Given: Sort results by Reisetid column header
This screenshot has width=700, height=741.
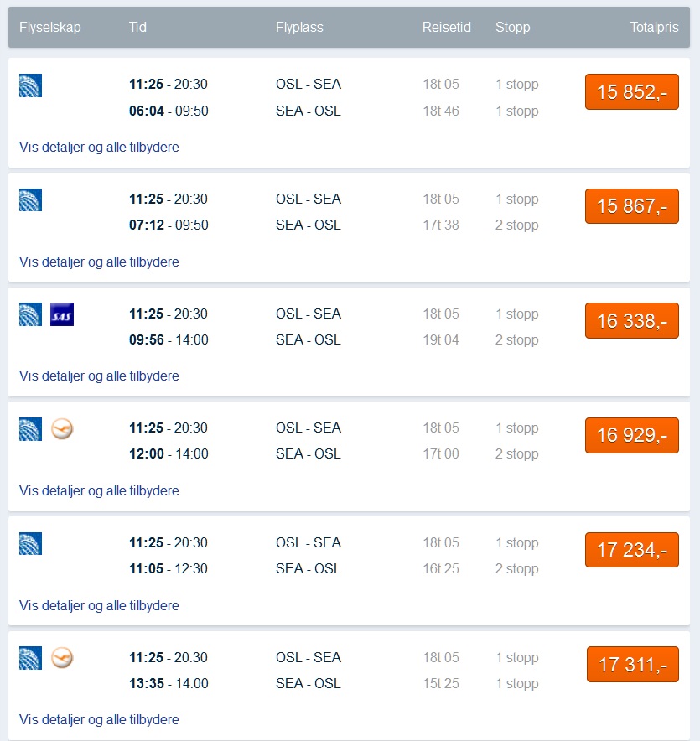Looking at the screenshot, I should click(x=446, y=27).
